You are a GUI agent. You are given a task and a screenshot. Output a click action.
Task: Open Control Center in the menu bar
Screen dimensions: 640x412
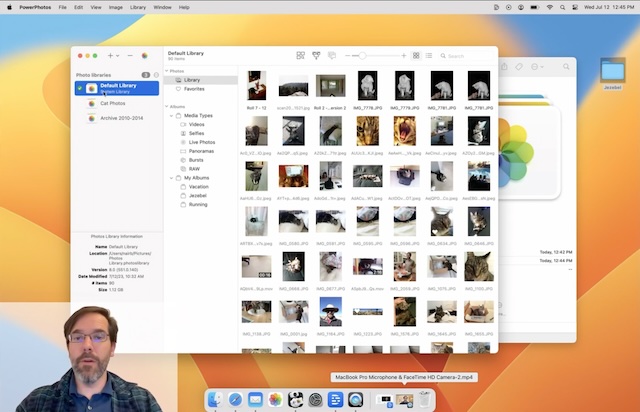point(575,7)
